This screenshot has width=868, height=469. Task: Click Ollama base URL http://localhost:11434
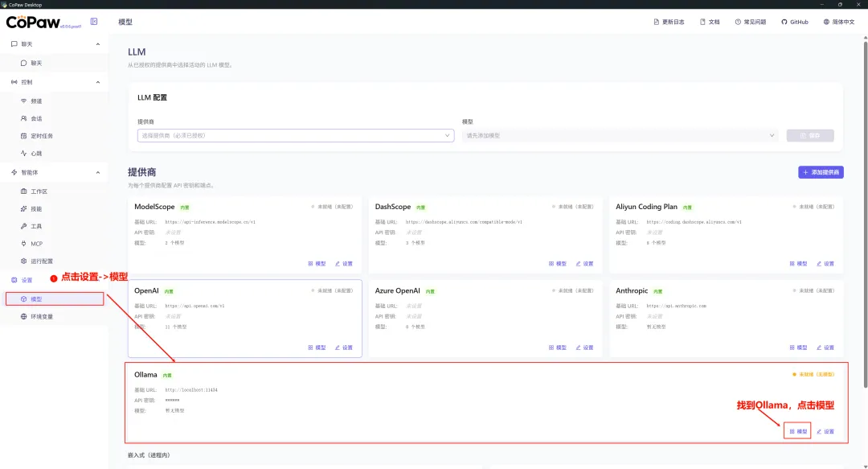pos(191,389)
